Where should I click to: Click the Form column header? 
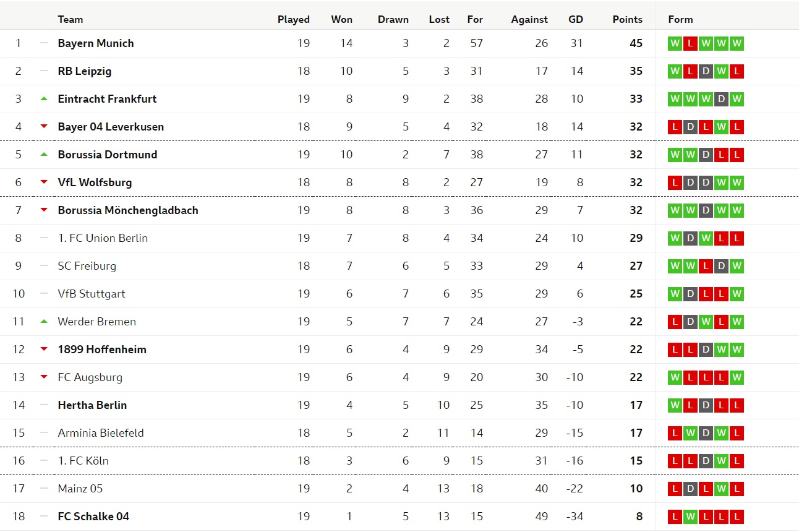(x=680, y=19)
